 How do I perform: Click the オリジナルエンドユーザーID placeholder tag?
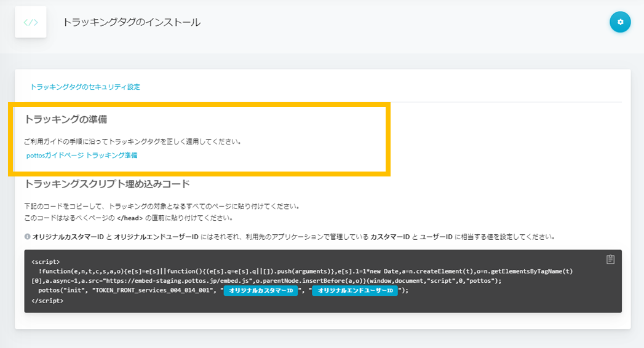point(355,291)
